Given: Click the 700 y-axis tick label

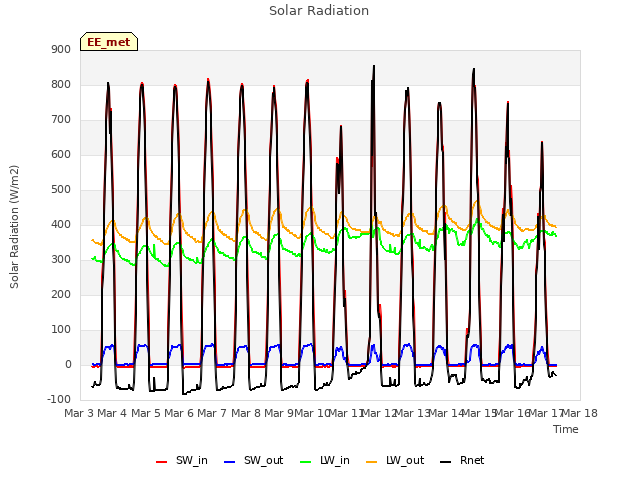Looking at the screenshot, I should [61, 120].
